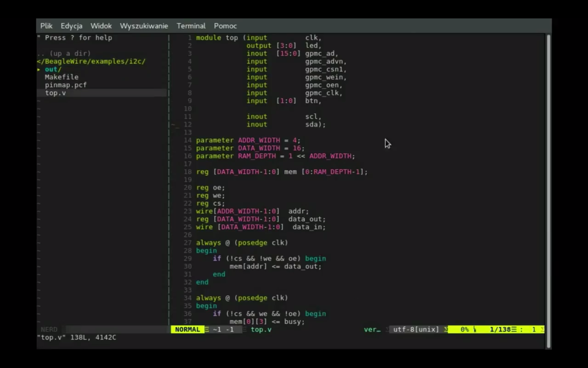This screenshot has height=368, width=588.
Task: Click the utf-8[unix] encoding segment
Action: click(416, 330)
